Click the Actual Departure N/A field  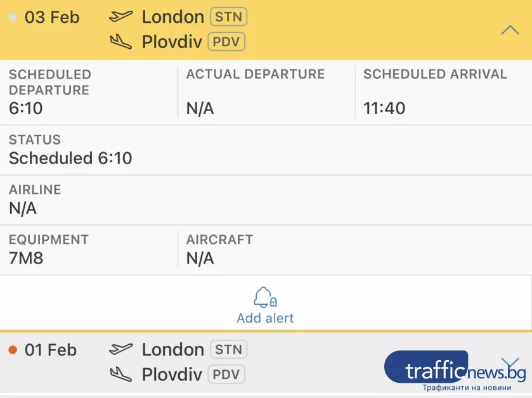(200, 108)
